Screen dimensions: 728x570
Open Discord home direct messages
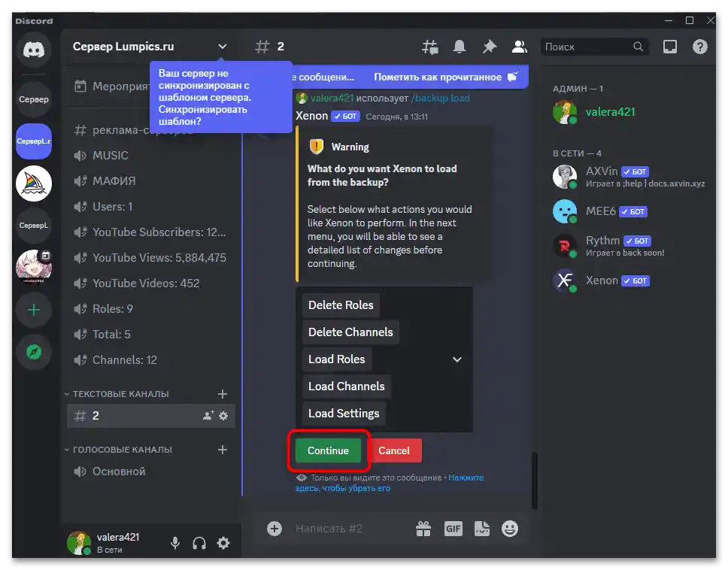[x=34, y=50]
